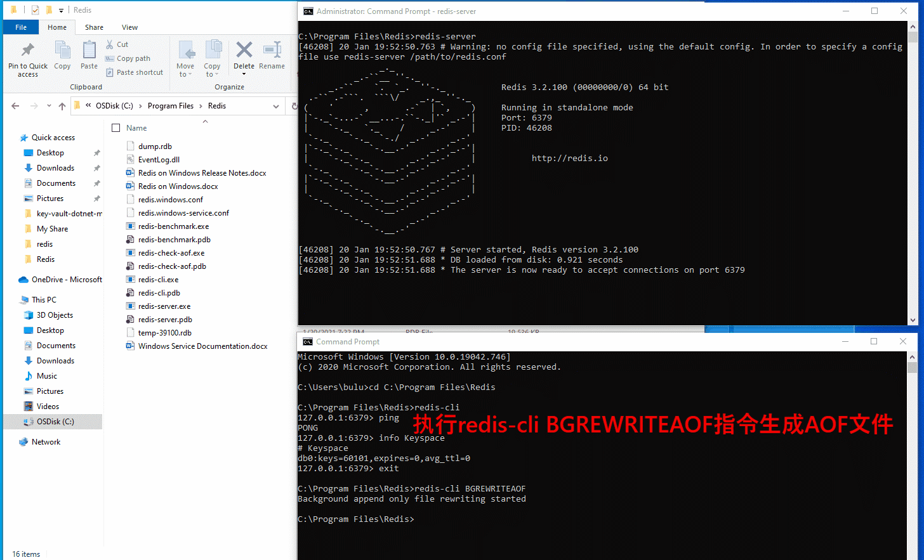924x560 pixels.
Task: Click Paste shortcut command
Action: pos(134,72)
